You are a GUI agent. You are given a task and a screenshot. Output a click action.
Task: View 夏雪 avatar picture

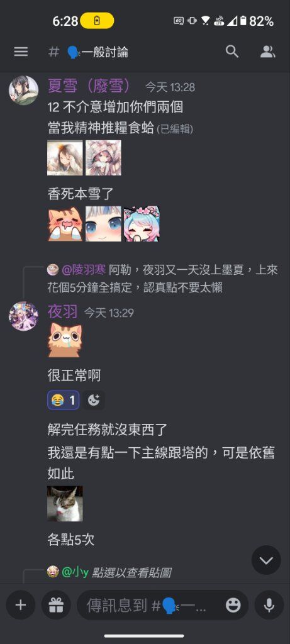coord(24,91)
